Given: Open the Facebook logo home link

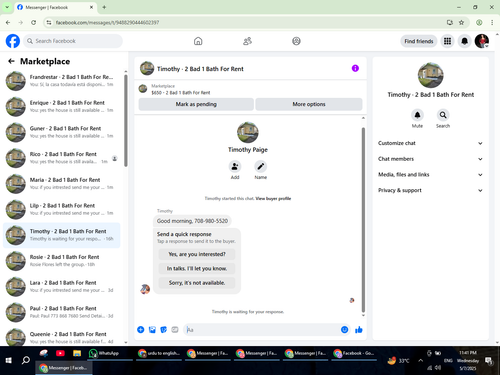Looking at the screenshot, I should 13,41.
